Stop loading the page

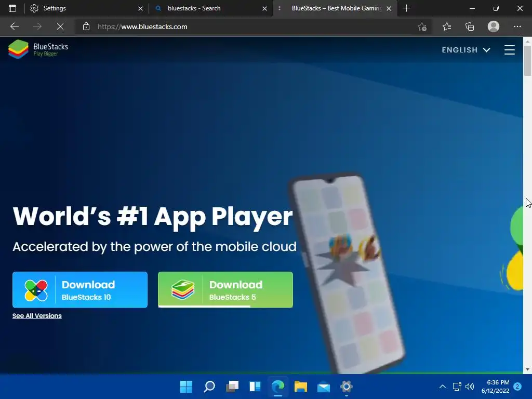point(60,26)
